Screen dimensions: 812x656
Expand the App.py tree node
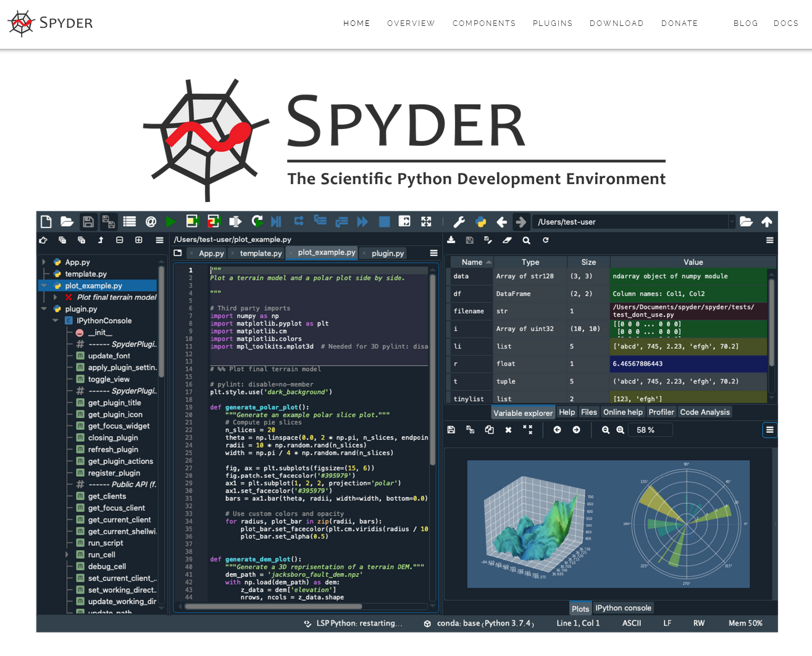[x=44, y=262]
